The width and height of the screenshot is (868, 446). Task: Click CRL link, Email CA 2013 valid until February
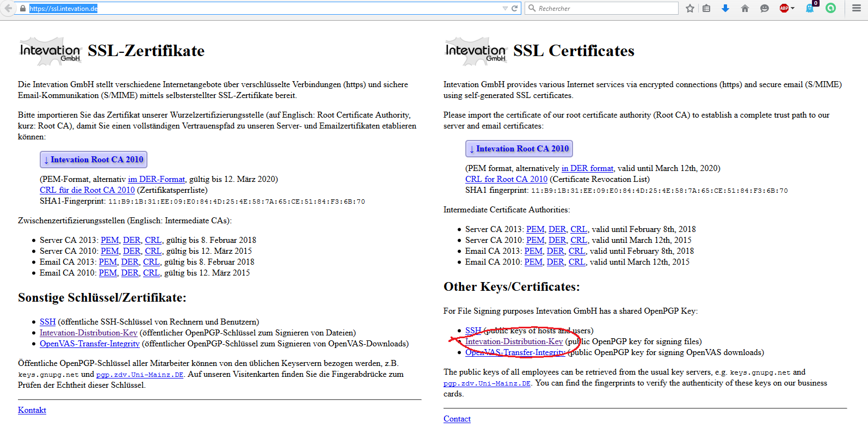point(577,251)
